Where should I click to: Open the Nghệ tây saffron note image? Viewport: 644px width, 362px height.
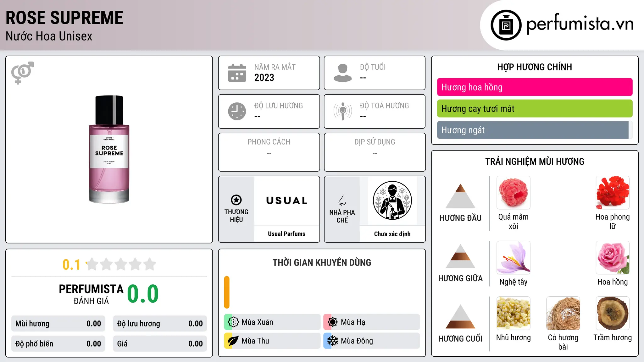point(513,258)
